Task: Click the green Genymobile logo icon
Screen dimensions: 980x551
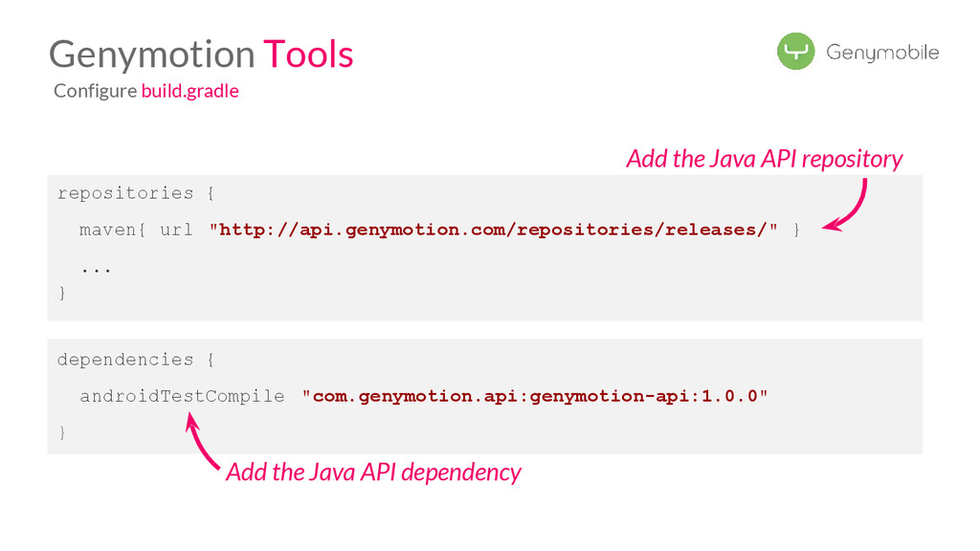Action: click(x=795, y=52)
